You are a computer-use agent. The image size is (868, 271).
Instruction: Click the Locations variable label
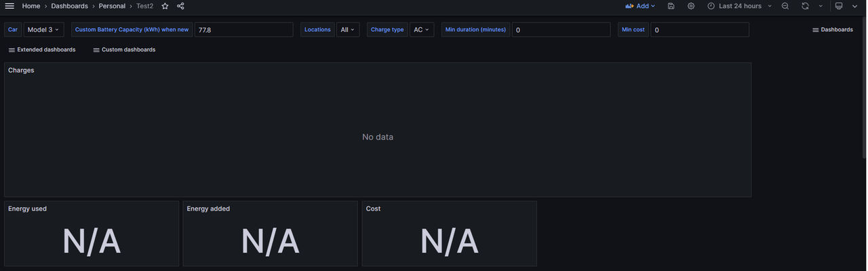point(317,30)
